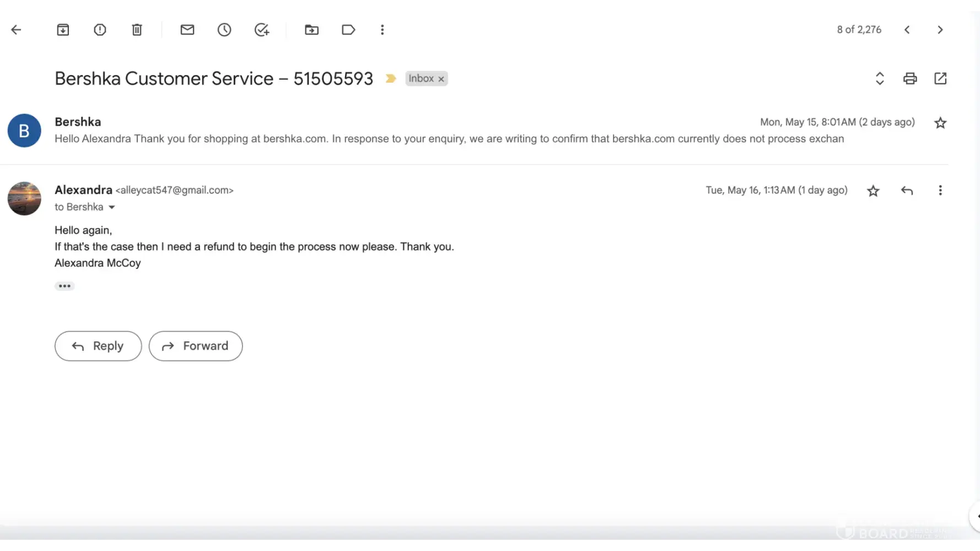Open the toolbar's More options menu
This screenshot has width=980, height=551.
pyautogui.click(x=383, y=30)
